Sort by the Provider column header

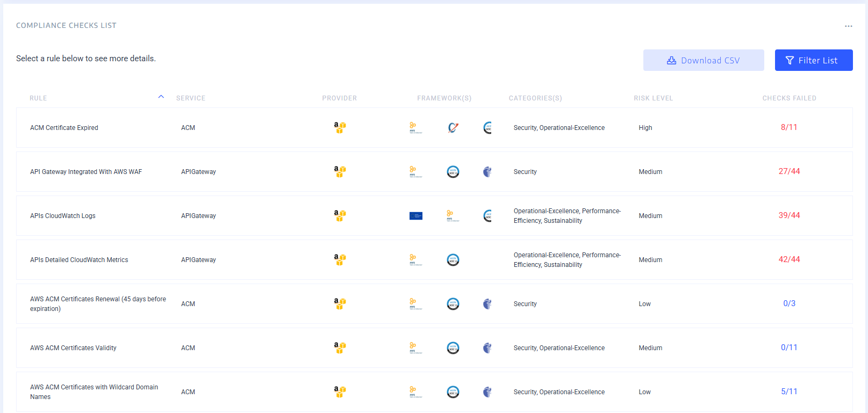pyautogui.click(x=340, y=98)
